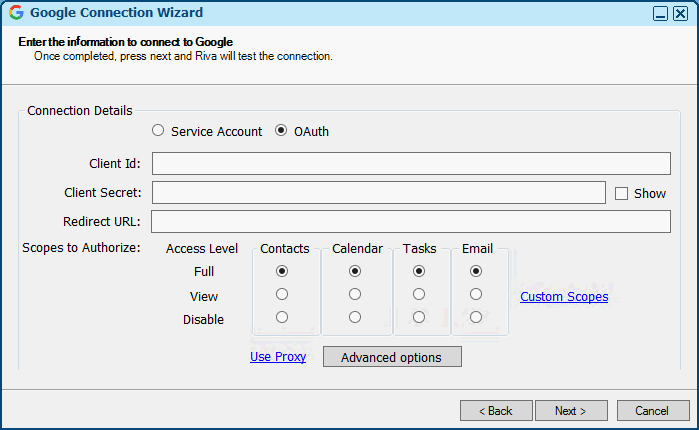Set Contacts access to Full
Screen dimensions: 699x430
(282, 271)
